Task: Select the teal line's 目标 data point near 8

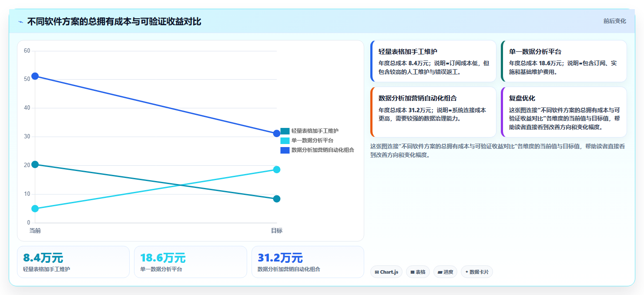Action: (x=277, y=199)
